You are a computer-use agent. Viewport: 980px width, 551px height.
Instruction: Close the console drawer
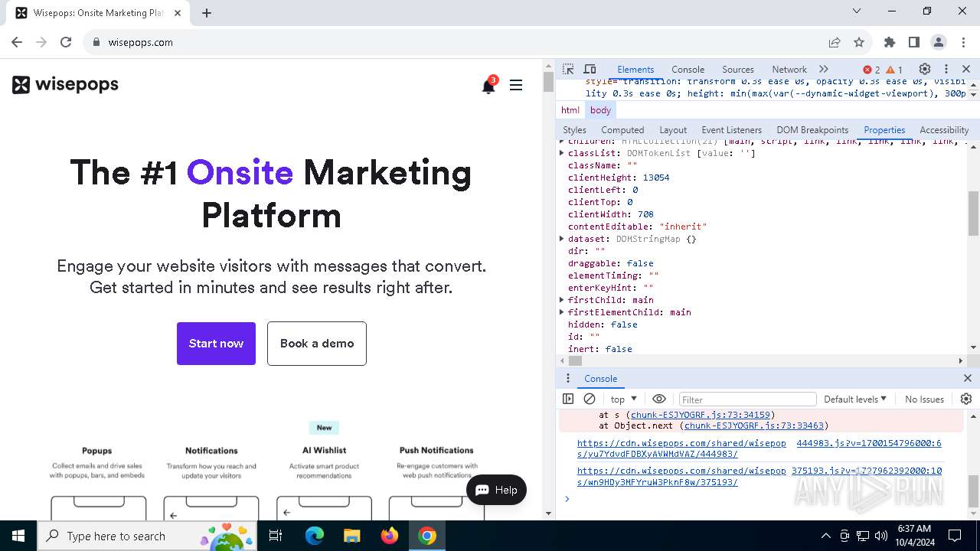point(968,378)
